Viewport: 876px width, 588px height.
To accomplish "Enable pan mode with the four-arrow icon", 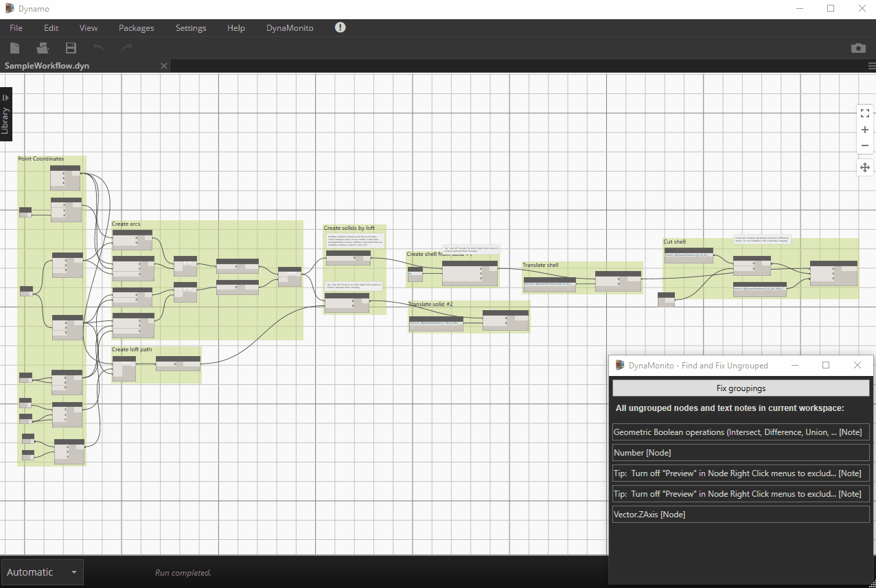I will coord(865,167).
